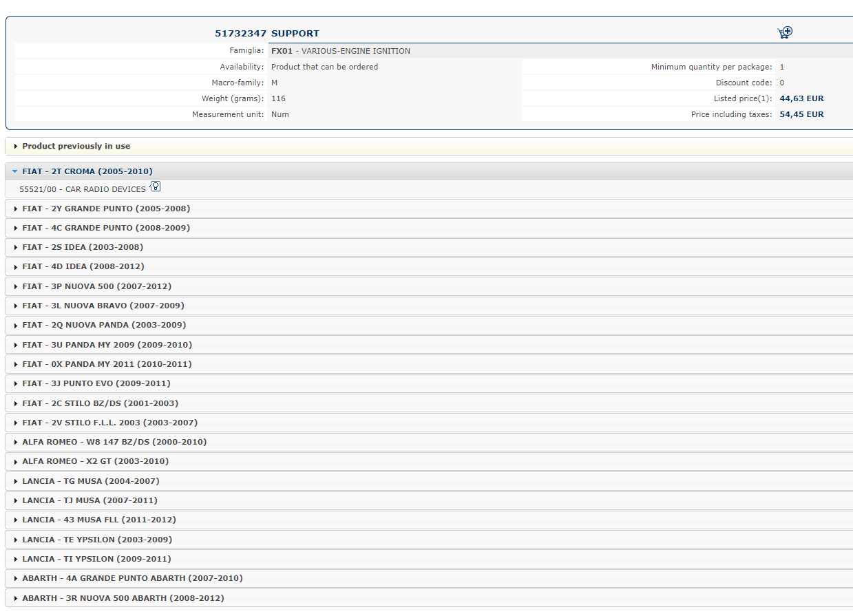Expand ALFA ROMEO - X2 GT (2003-2010)
Screen dimensions: 853x616
tap(429, 461)
